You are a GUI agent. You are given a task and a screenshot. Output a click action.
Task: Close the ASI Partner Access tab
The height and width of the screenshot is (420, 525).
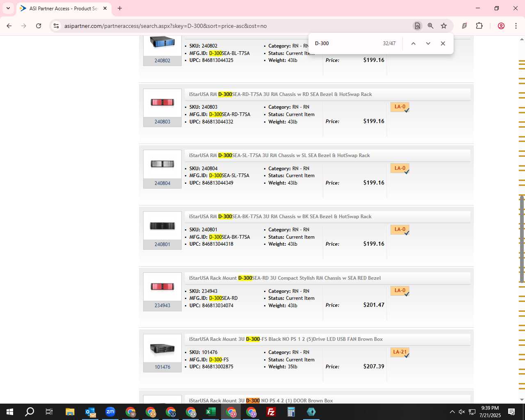pos(105,8)
